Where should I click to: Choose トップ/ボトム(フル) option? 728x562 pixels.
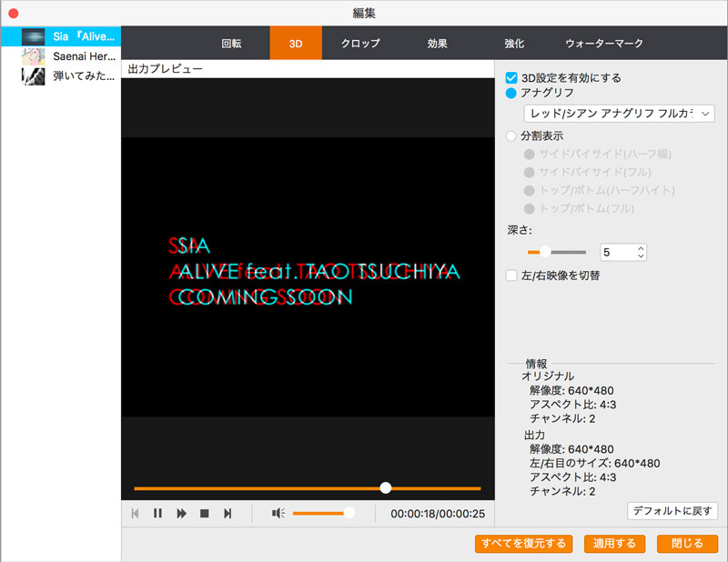click(529, 208)
